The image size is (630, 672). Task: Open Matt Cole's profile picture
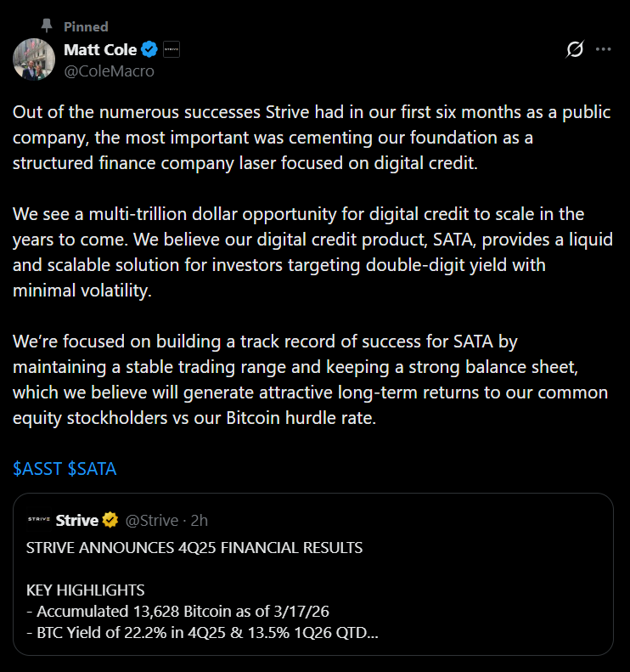click(x=34, y=59)
